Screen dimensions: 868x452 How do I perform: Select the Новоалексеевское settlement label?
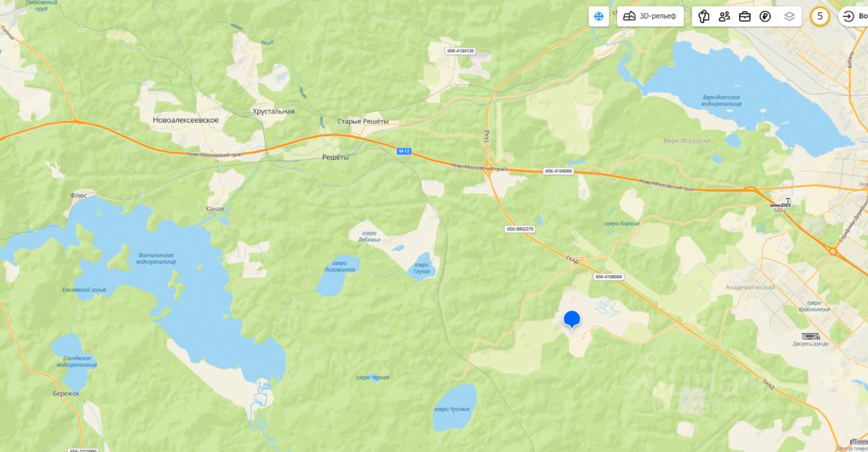(x=186, y=120)
